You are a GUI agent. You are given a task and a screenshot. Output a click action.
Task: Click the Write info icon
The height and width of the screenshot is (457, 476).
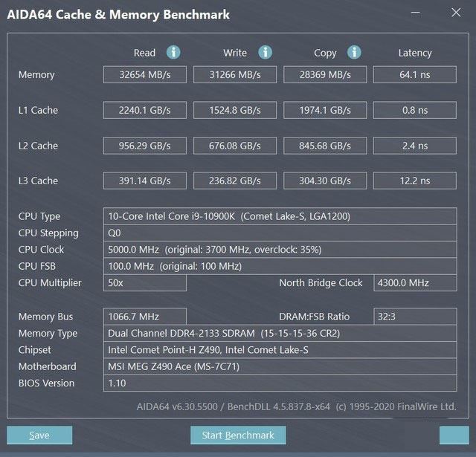click(x=265, y=53)
